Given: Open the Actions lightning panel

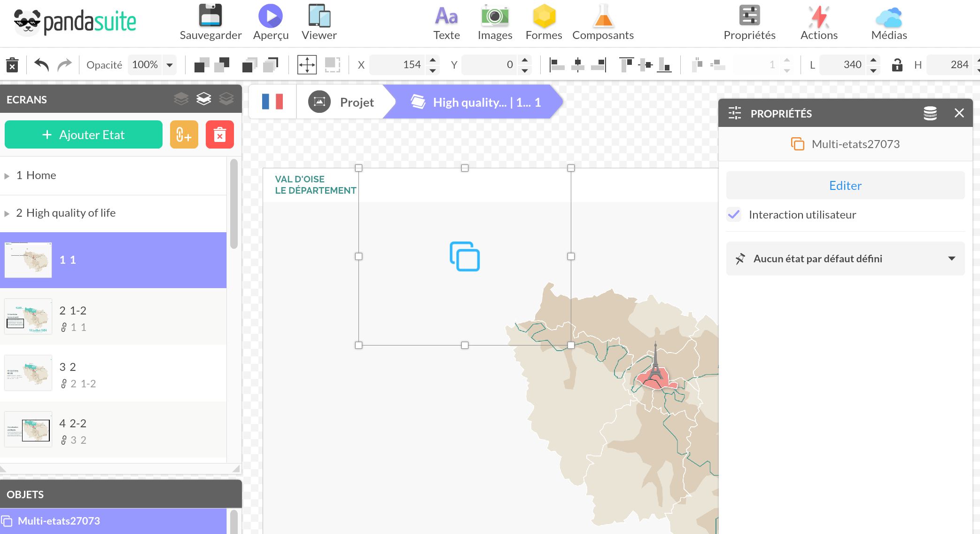Looking at the screenshot, I should 819,16.
